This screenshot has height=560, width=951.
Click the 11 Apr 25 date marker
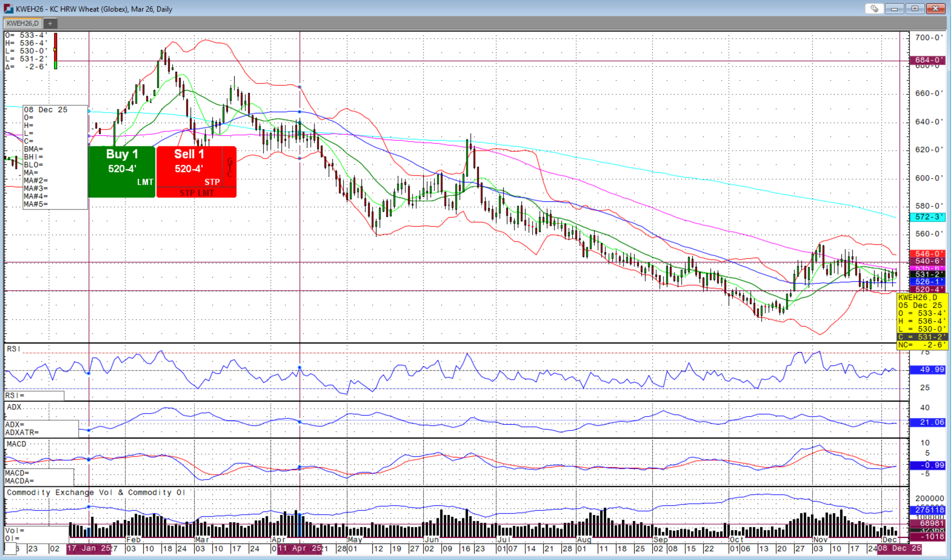pyautogui.click(x=299, y=549)
